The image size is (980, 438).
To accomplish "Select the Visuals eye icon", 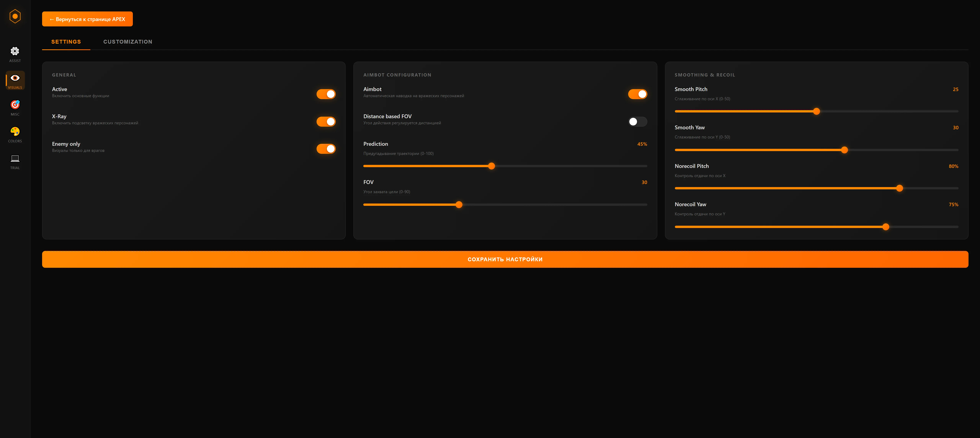I will coord(15,78).
